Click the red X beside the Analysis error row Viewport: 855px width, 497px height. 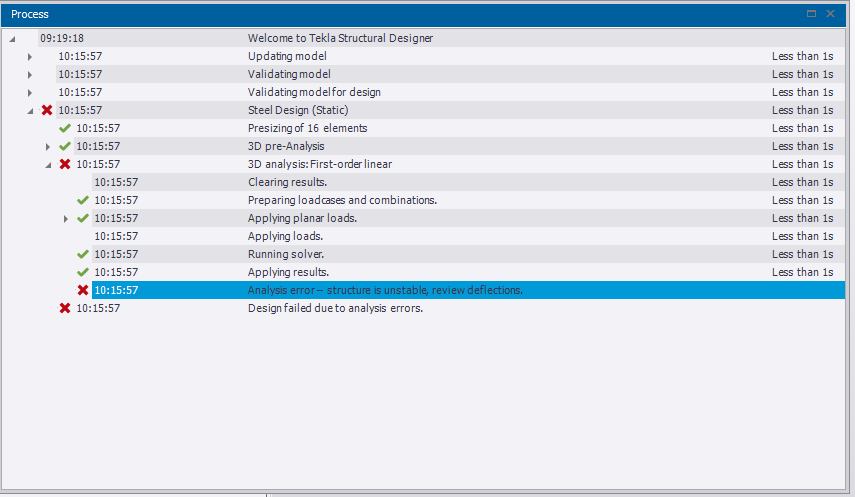pyautogui.click(x=83, y=290)
